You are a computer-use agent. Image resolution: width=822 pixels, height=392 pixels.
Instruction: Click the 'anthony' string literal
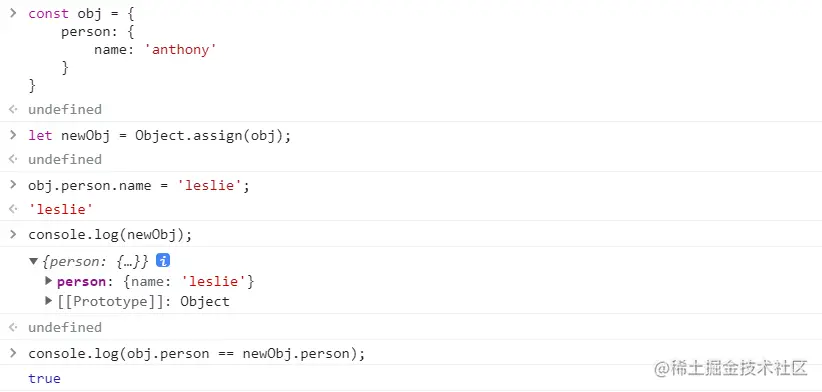(180, 50)
